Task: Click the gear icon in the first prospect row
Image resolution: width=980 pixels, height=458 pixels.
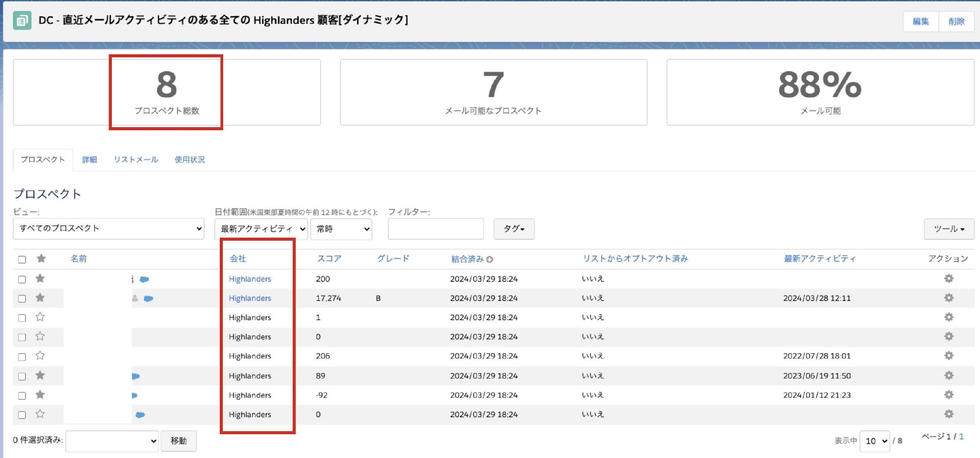Action: pos(948,279)
